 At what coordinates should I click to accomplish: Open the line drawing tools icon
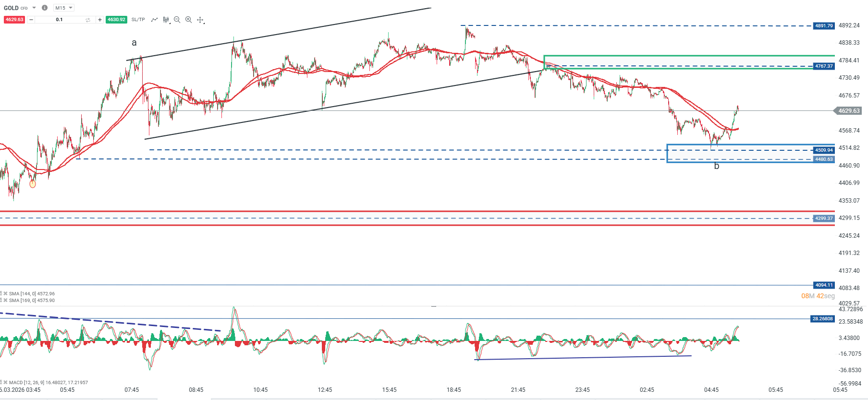[x=154, y=20]
